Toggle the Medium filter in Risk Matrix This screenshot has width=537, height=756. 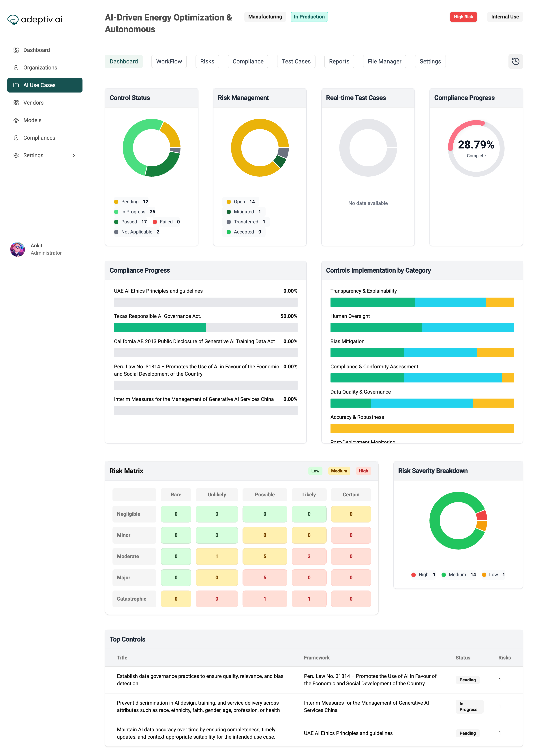coord(339,471)
